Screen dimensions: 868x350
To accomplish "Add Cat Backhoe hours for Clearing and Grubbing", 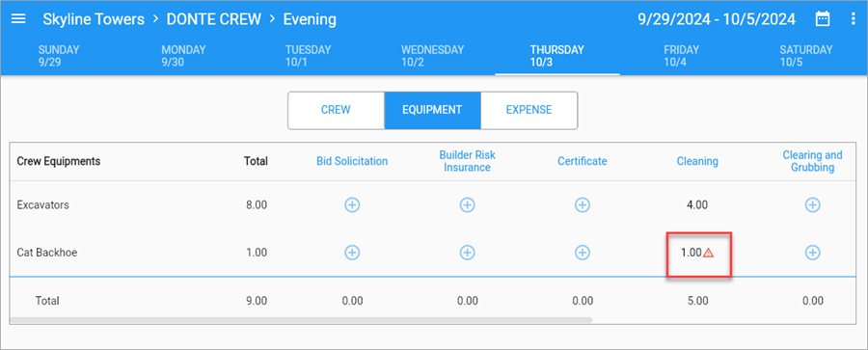I will tap(812, 253).
